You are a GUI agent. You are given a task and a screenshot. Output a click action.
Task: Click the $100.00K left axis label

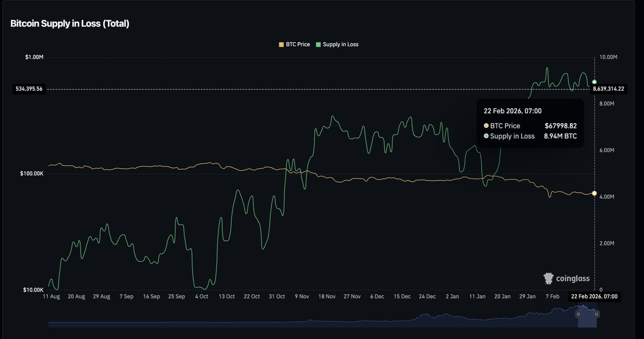coord(32,174)
